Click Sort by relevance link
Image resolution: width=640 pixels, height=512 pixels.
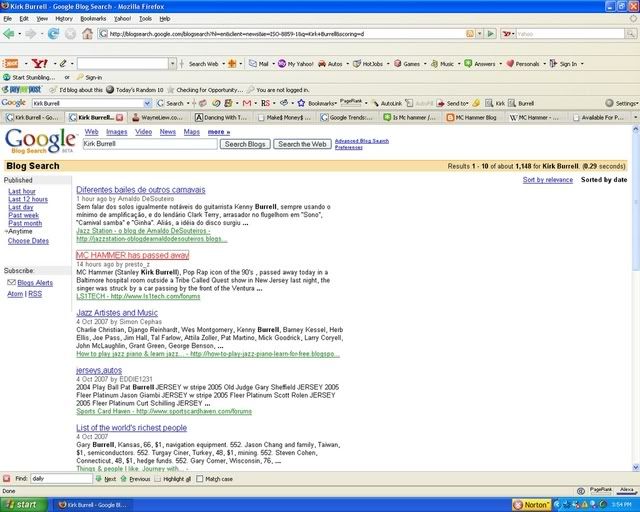[x=548, y=180]
